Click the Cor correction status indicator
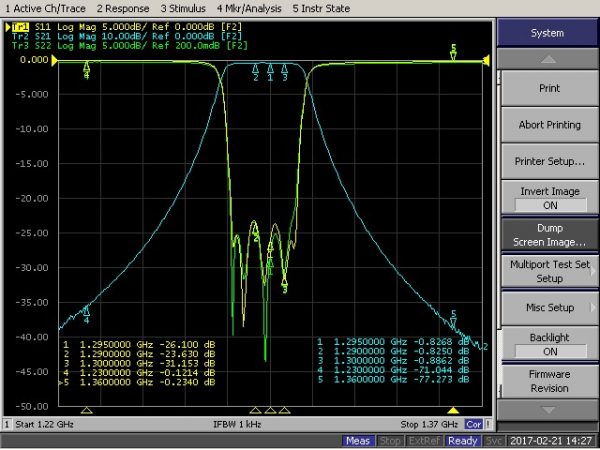The width and height of the screenshot is (600, 450). pos(473,424)
